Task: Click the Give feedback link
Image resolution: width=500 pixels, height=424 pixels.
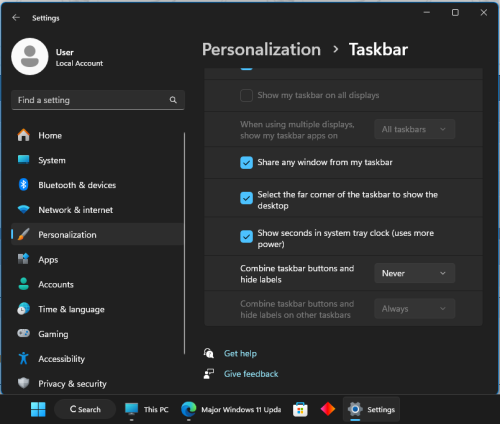Action: click(251, 374)
